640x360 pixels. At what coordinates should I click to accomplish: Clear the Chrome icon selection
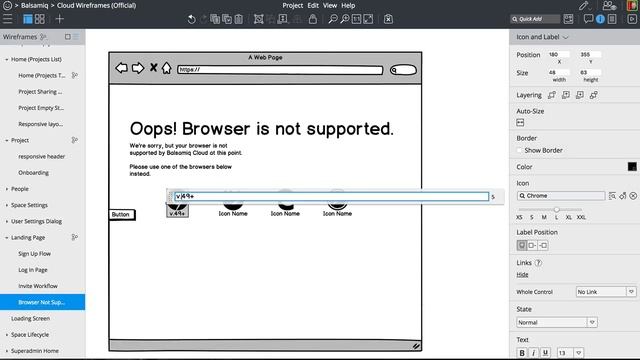pyautogui.click(x=633, y=196)
